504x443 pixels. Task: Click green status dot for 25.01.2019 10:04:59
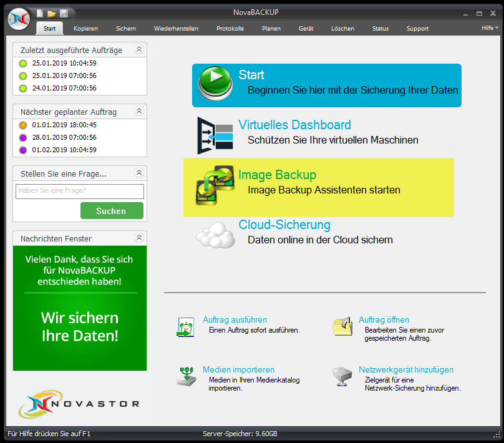[x=23, y=64]
